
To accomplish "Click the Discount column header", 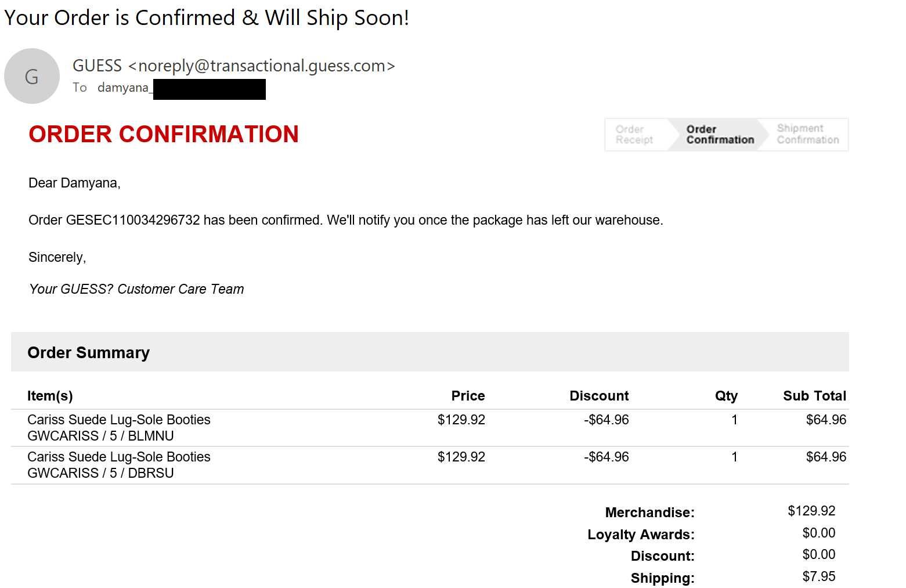I will (599, 396).
